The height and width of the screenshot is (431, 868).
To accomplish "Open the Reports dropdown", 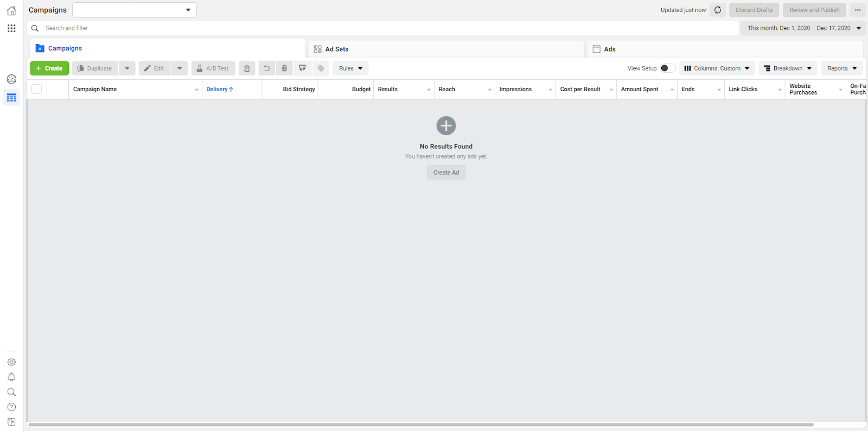I will point(842,68).
